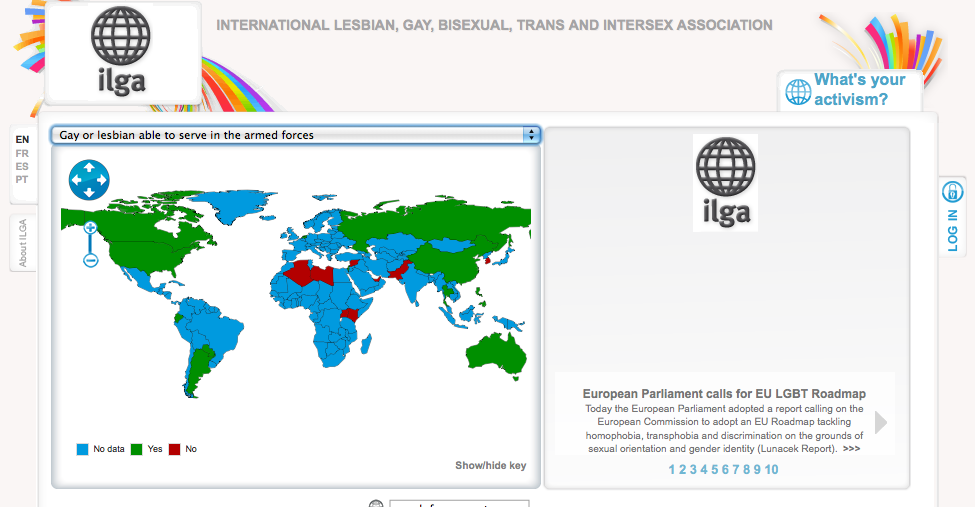Click the green Yes legend swatch
975x507 pixels.
(136, 449)
